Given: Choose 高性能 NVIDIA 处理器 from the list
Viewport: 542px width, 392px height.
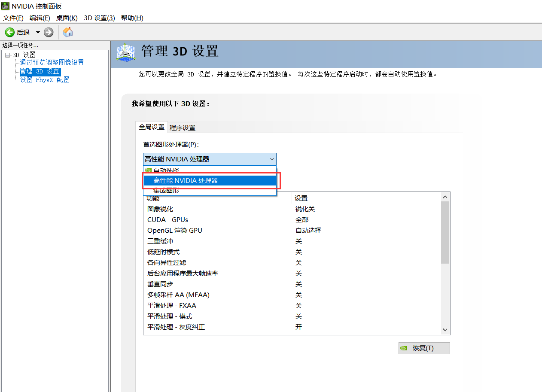Looking at the screenshot, I should tap(210, 181).
